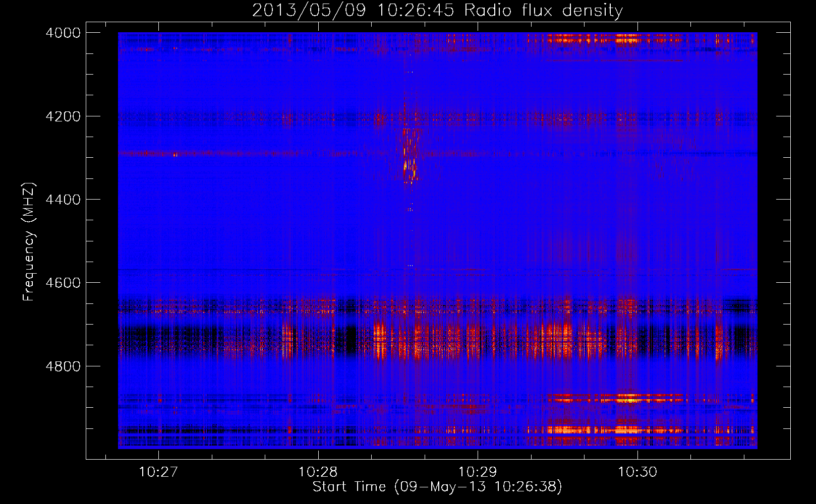
Task: Click the '4200' frequency axis label
Action: coord(63,116)
